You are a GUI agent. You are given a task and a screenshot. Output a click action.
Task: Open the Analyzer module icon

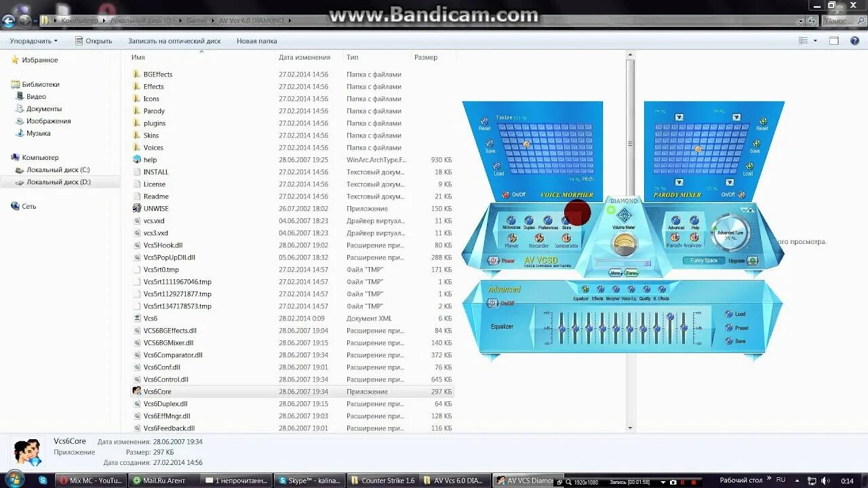pyautogui.click(x=694, y=238)
